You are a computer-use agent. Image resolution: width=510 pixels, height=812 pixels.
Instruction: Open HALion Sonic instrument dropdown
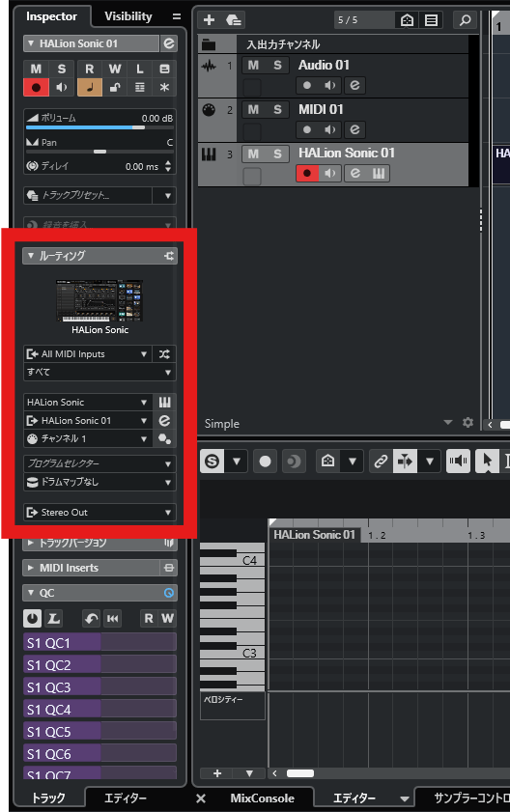click(x=88, y=402)
